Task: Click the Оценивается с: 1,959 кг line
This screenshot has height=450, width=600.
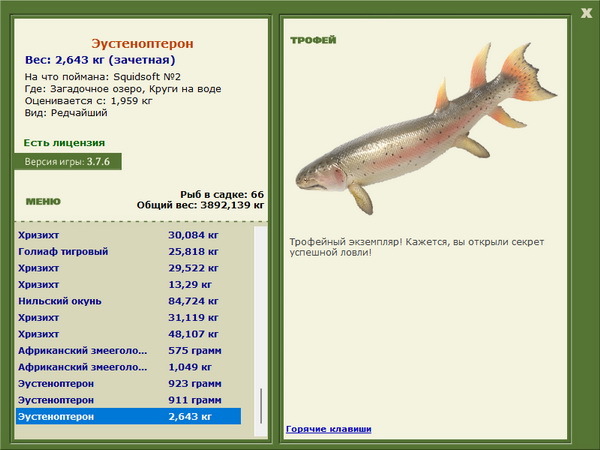Action: click(x=88, y=101)
